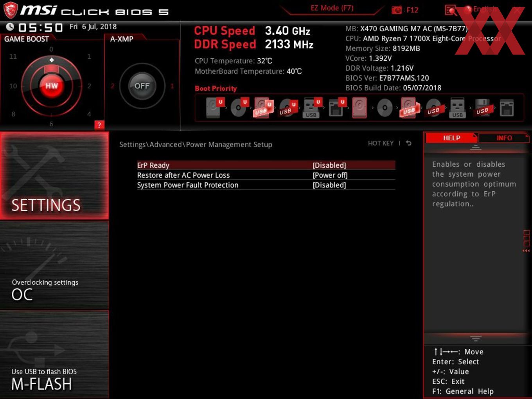
Task: Click the red question mark help icon
Action: coord(99,125)
